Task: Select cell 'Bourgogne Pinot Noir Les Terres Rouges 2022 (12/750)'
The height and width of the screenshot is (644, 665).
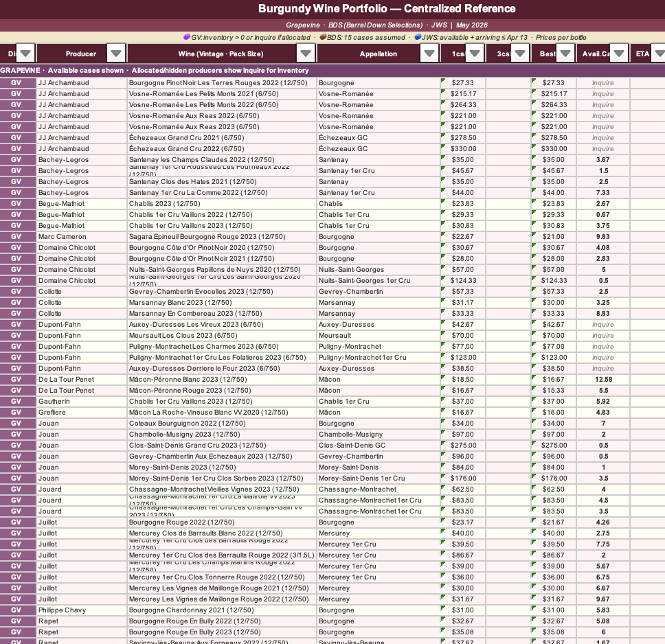Action: [x=222, y=82]
